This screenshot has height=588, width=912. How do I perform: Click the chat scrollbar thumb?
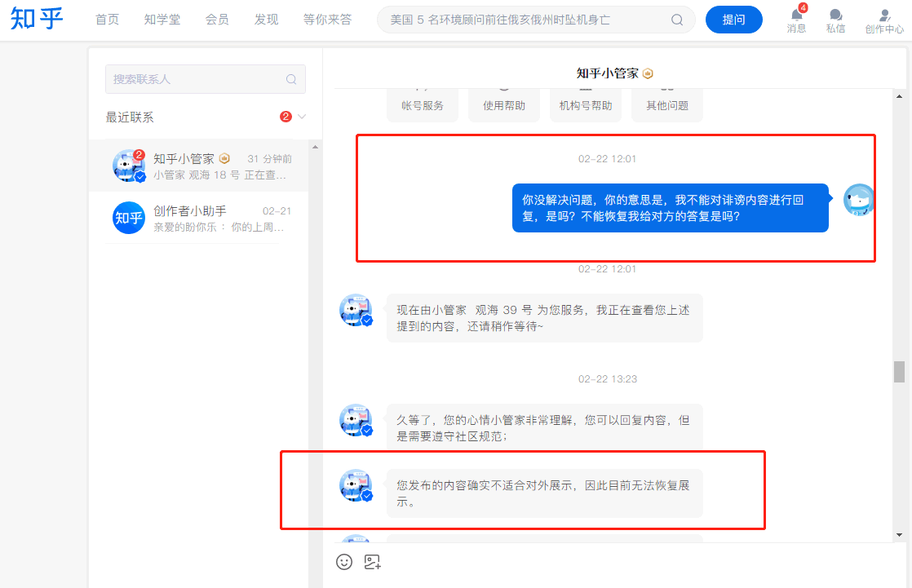pyautogui.click(x=899, y=372)
